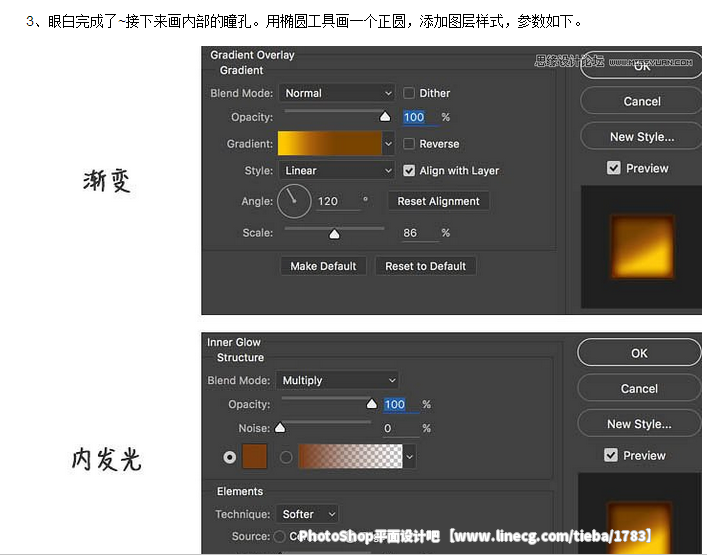Select the solid color radio button
The height and width of the screenshot is (555, 707).
click(230, 457)
